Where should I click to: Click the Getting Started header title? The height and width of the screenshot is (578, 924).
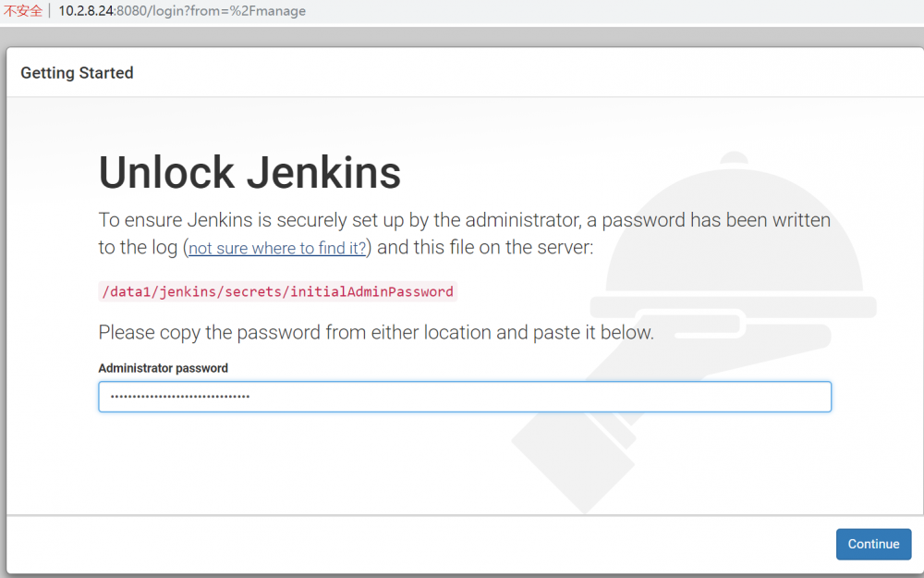(77, 73)
